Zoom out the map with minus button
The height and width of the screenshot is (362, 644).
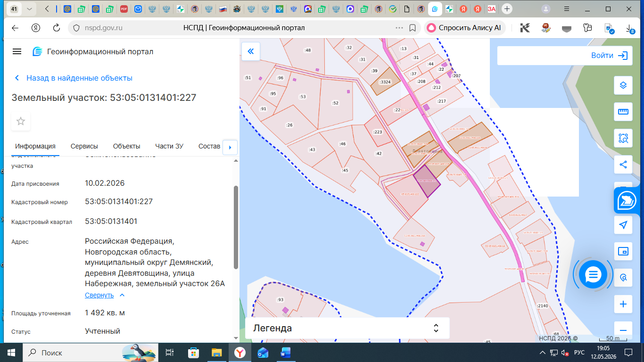[623, 330]
